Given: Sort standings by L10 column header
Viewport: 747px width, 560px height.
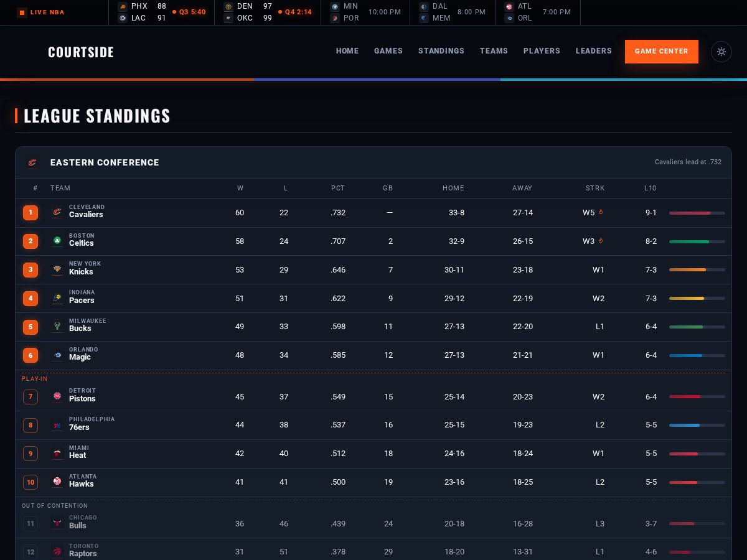Looking at the screenshot, I should [x=651, y=188].
